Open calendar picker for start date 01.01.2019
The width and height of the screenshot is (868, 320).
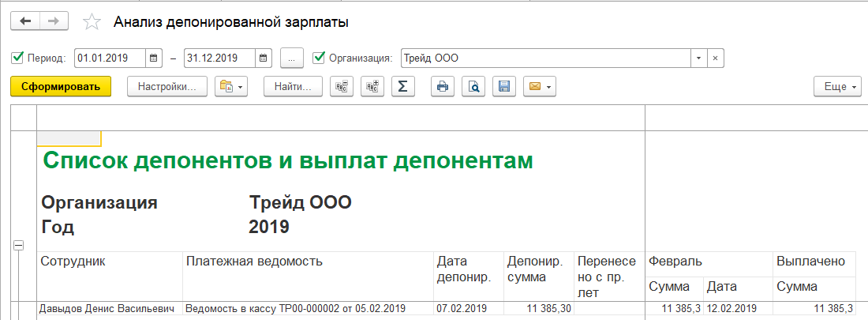(154, 58)
